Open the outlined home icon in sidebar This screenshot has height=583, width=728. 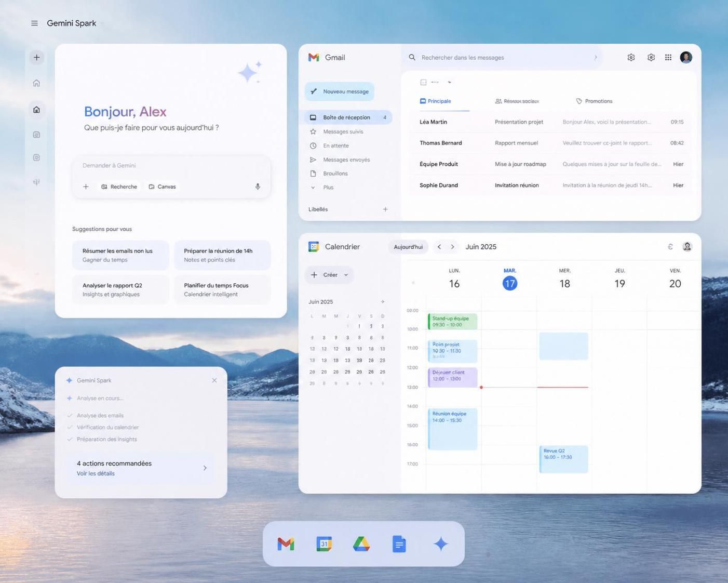(36, 83)
